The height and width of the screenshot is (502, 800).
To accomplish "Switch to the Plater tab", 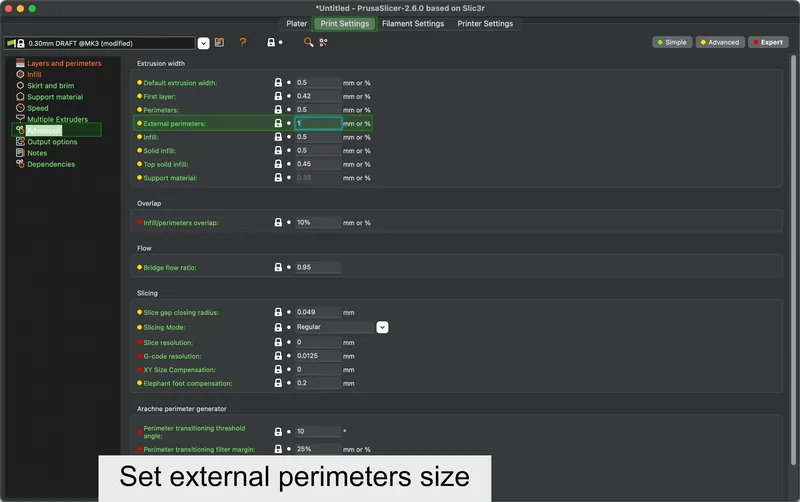I will (296, 23).
